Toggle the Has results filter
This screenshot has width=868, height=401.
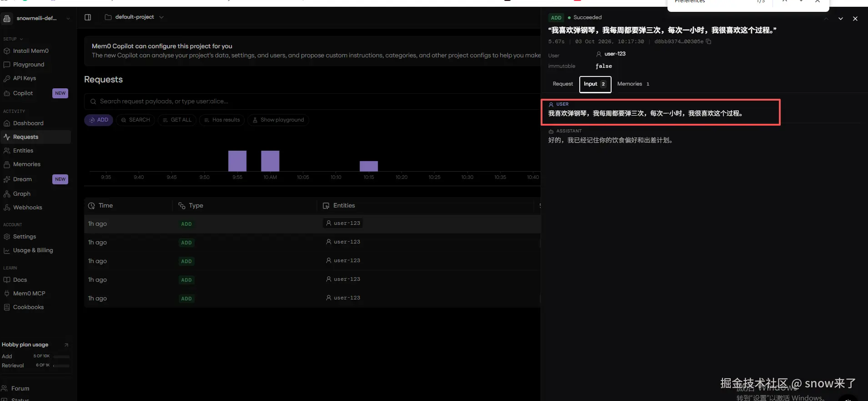pos(222,120)
